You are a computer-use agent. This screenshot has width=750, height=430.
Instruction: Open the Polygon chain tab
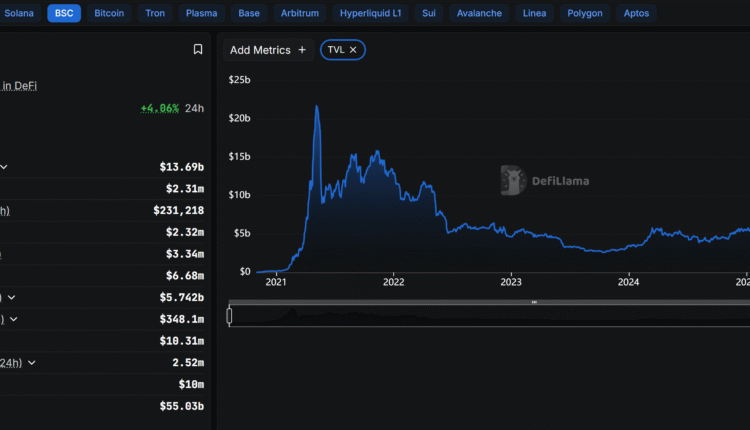[x=585, y=14]
